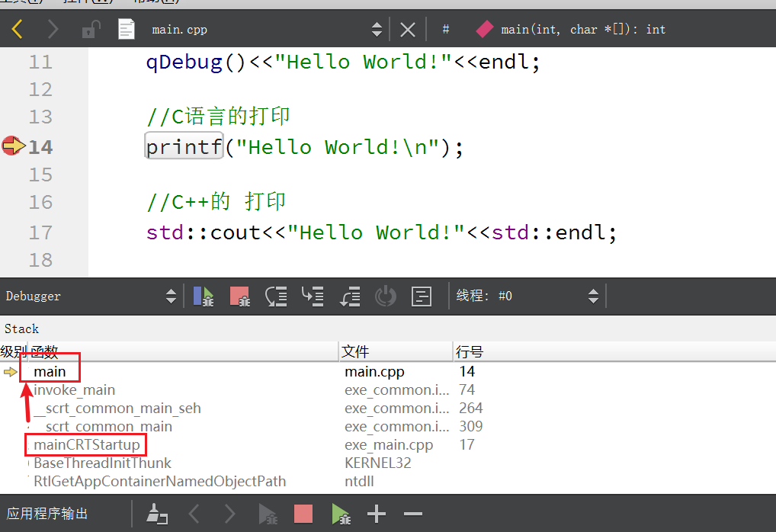Toggle the breakpoint marker on line 14

pyautogui.click(x=11, y=145)
